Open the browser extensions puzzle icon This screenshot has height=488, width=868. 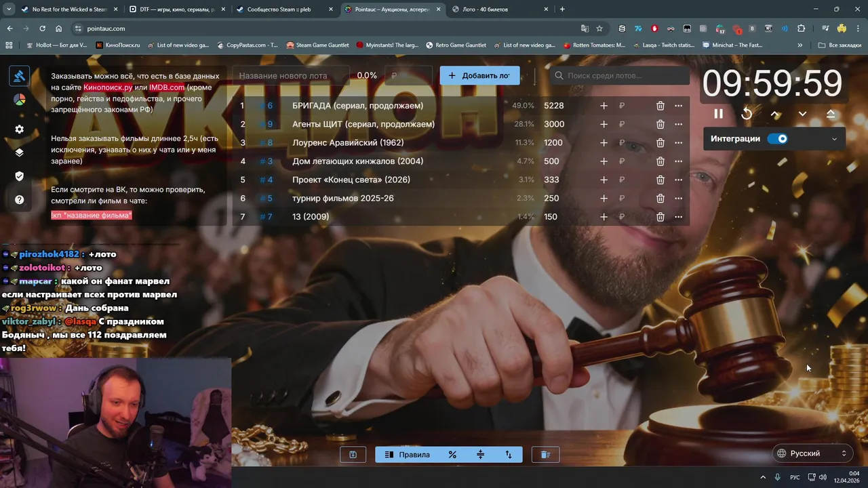coord(802,28)
